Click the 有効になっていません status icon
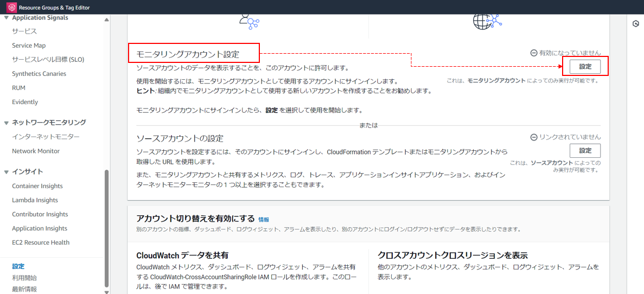Image resolution: width=644 pixels, height=294 pixels. (x=533, y=53)
